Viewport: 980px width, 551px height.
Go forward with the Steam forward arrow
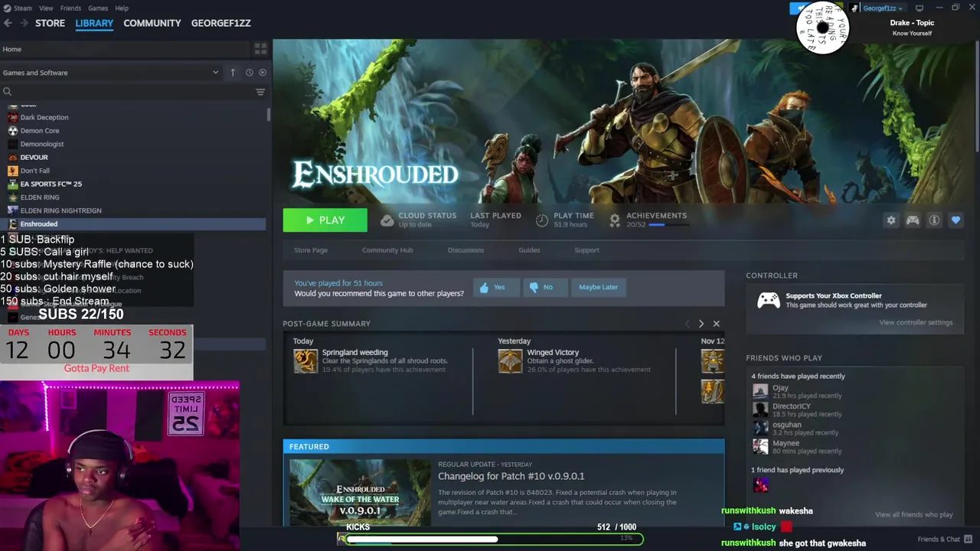click(24, 23)
